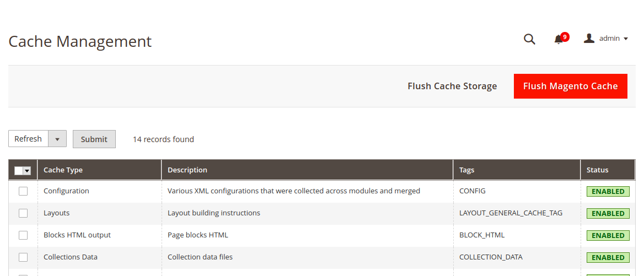The image size is (644, 276).
Task: Open the mass-select dropdown in table header
Action: pos(27,171)
